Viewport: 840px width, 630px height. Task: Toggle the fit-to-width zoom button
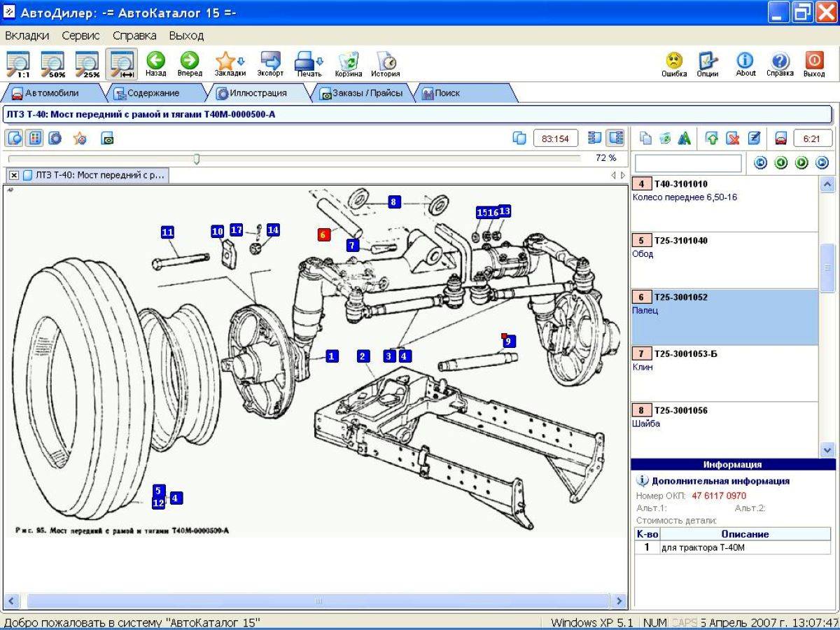click(122, 63)
